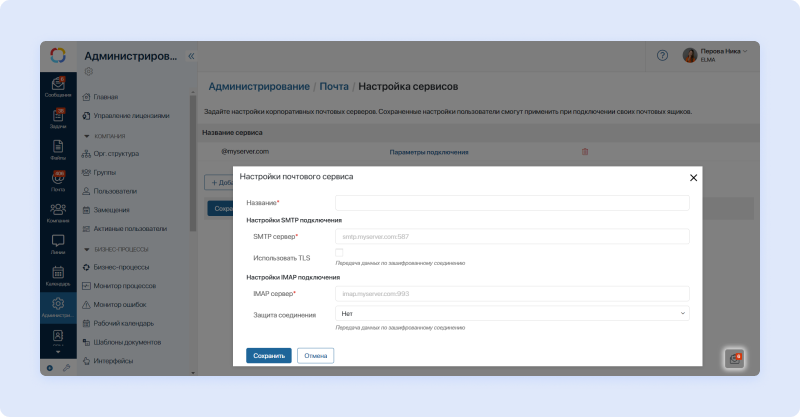Go to Администрирование breadcrumb
Screen dimensions: 800x417
point(259,86)
